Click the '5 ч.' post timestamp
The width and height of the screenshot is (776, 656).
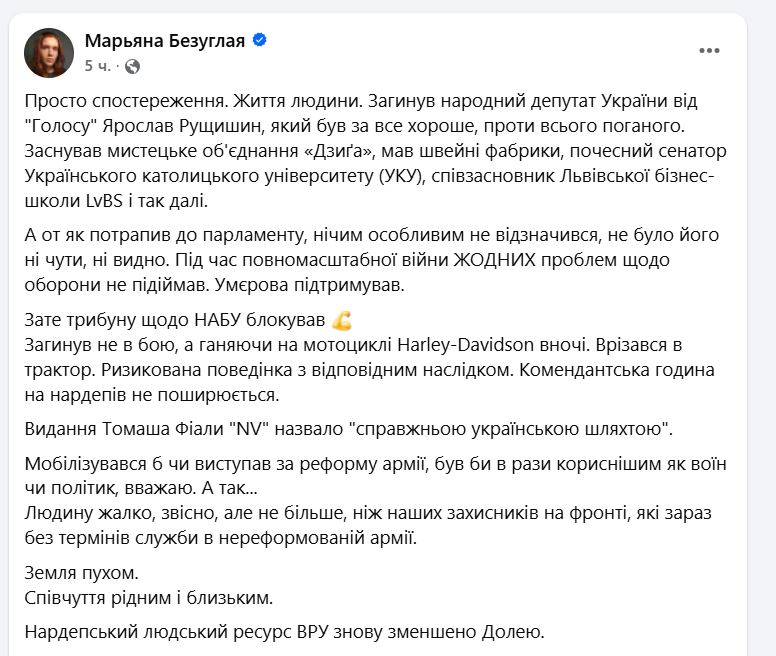[x=99, y=66]
